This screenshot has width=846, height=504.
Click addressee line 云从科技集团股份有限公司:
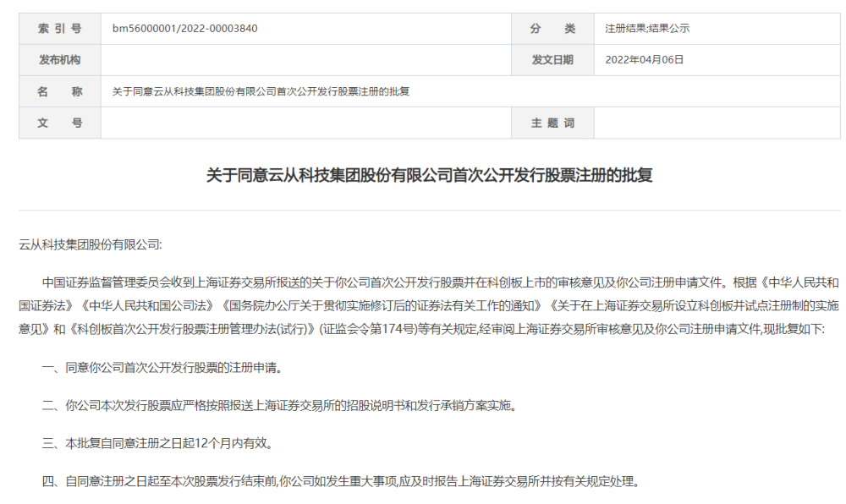pyautogui.click(x=91, y=244)
